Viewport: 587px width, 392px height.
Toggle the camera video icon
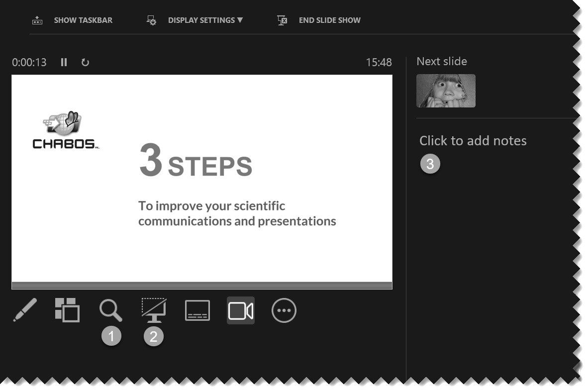pos(241,311)
